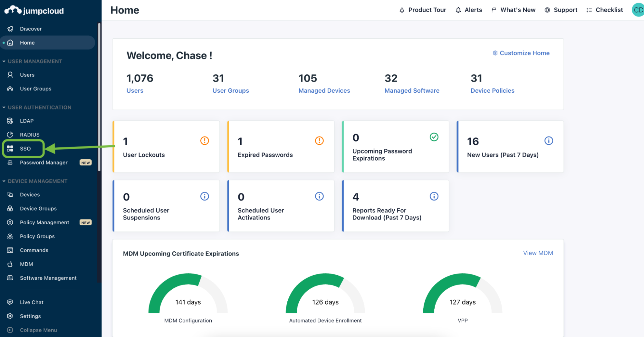The height and width of the screenshot is (337, 644).
Task: Open Product Tour in top bar
Action: [x=423, y=10]
